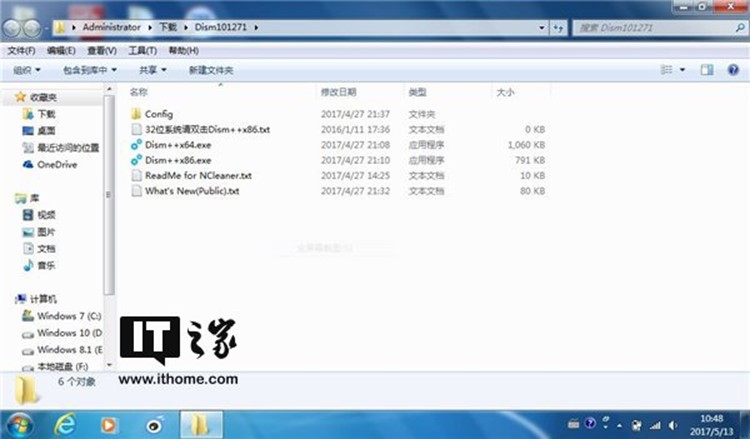
Task: Select the Config folder icon
Action: click(x=137, y=114)
